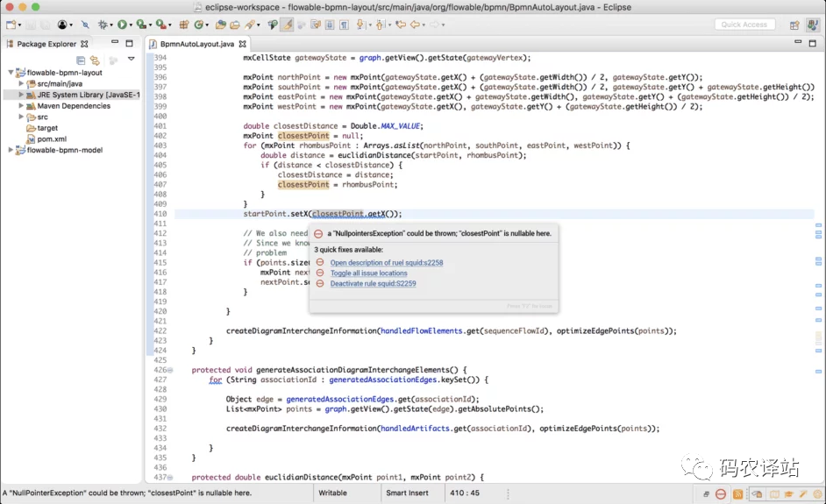Click the Back navigation arrow in toolbar
The width and height of the screenshot is (826, 504).
(x=415, y=25)
